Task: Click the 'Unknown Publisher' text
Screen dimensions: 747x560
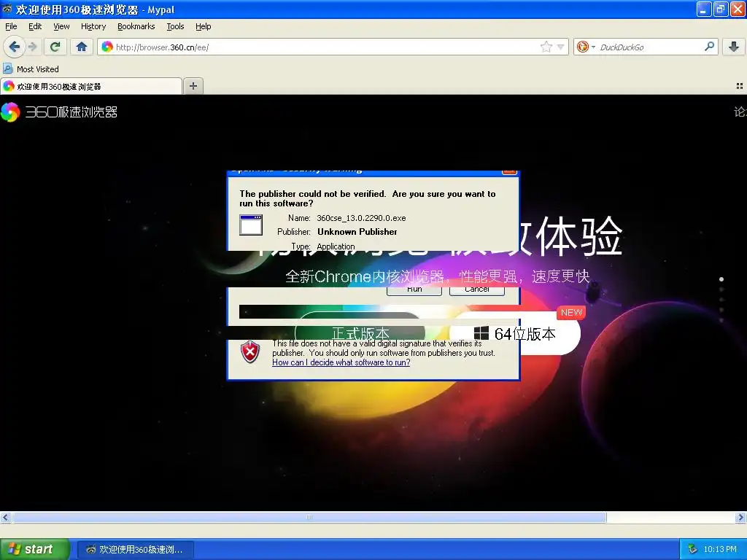Action: pyautogui.click(x=357, y=232)
